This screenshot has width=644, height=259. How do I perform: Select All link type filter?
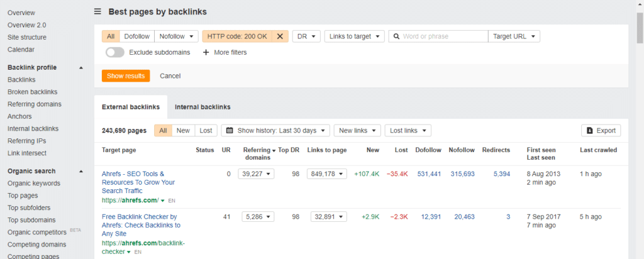[x=111, y=36]
